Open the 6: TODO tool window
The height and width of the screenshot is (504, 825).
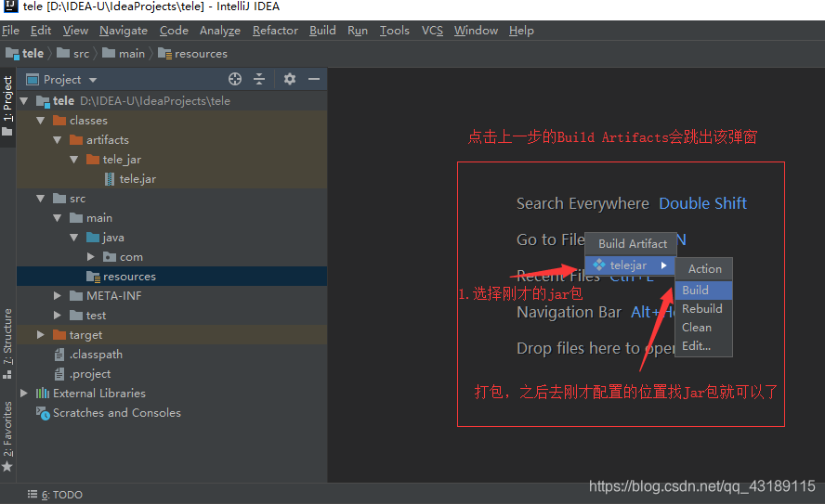(55, 495)
